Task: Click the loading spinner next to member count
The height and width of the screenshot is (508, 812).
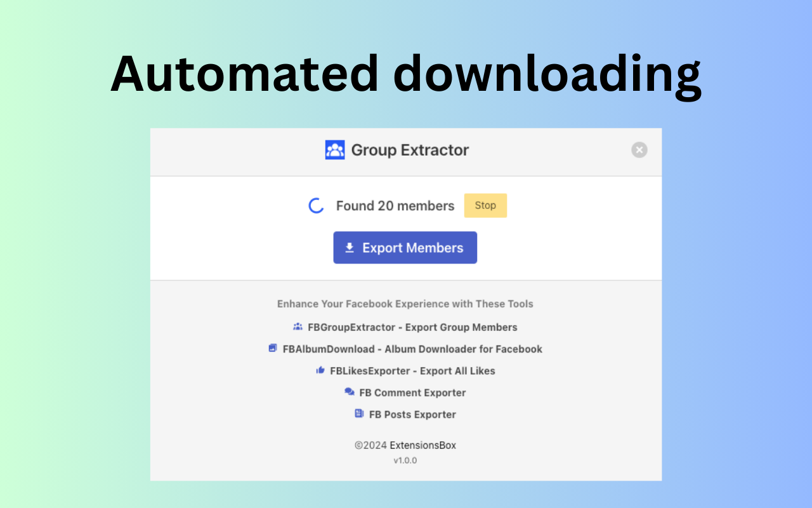Action: pyautogui.click(x=316, y=205)
